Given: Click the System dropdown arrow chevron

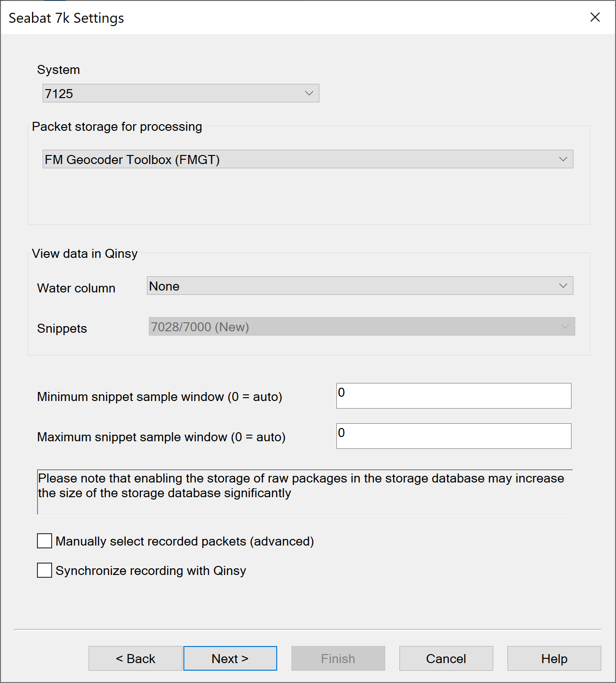Looking at the screenshot, I should coord(309,93).
